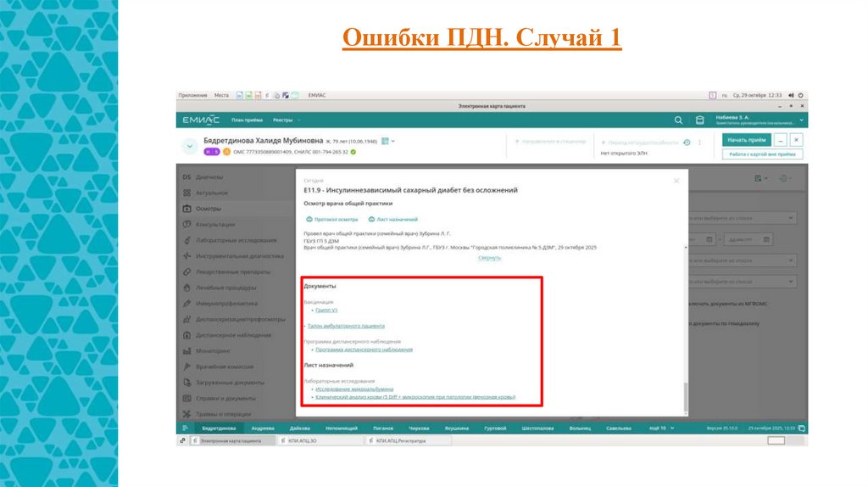This screenshot has height=487, width=868.
Task: Click Работа с картой вне приёма button
Action: pos(762,154)
